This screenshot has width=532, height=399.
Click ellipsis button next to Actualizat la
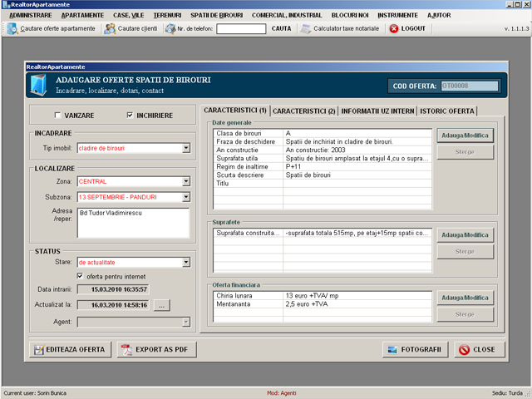point(162,305)
